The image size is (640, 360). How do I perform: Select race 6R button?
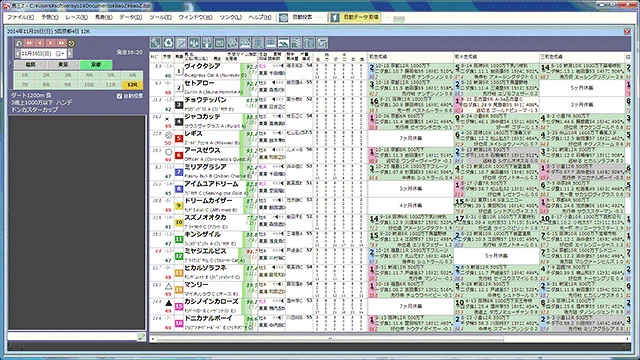click(132, 75)
